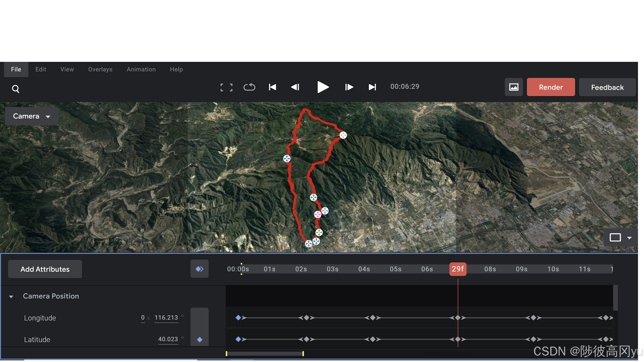Toggle Latitude keyframe diamond
The height and width of the screenshot is (362, 644).
coord(200,340)
